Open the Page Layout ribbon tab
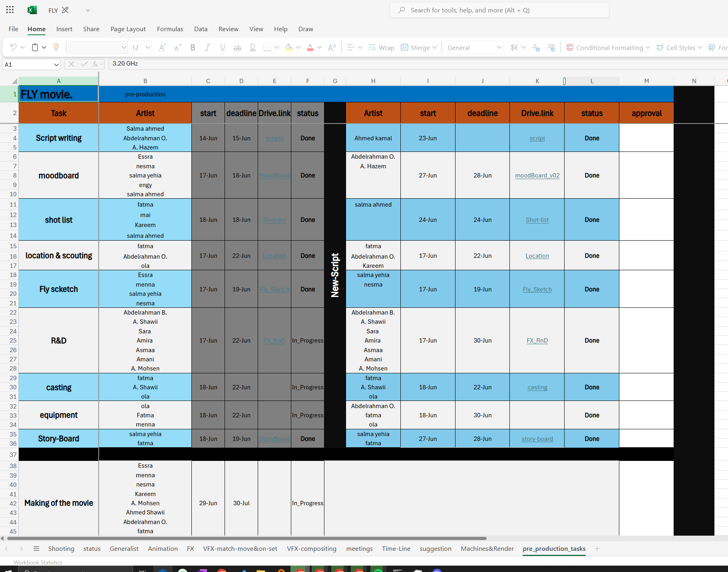The width and height of the screenshot is (728, 572). 128,29
